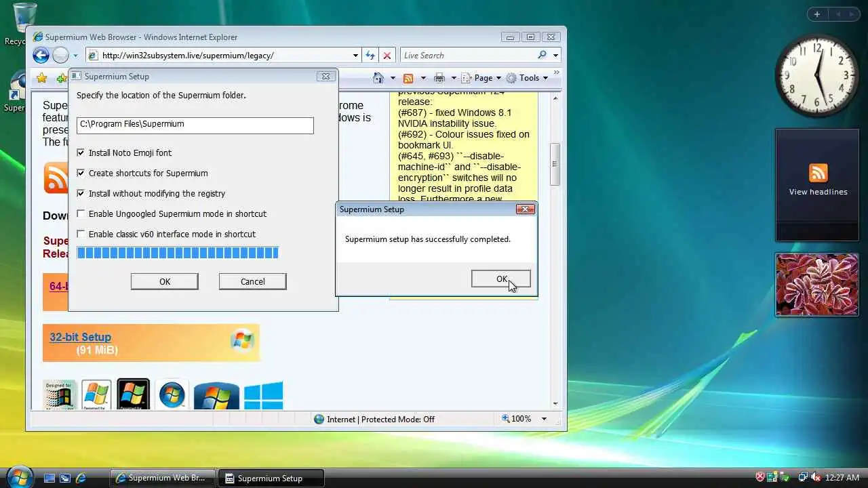Click Show Desktop in Quick Launch
The width and height of the screenshot is (868, 488).
[50, 478]
